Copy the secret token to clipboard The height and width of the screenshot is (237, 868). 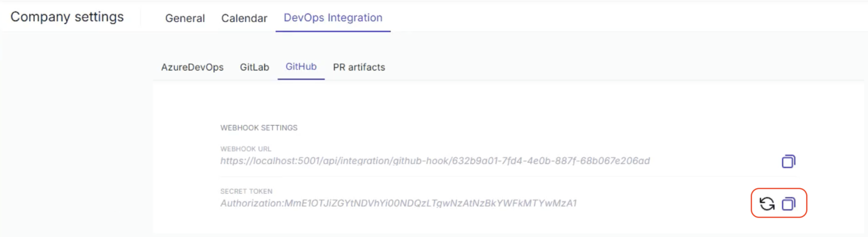(x=788, y=203)
